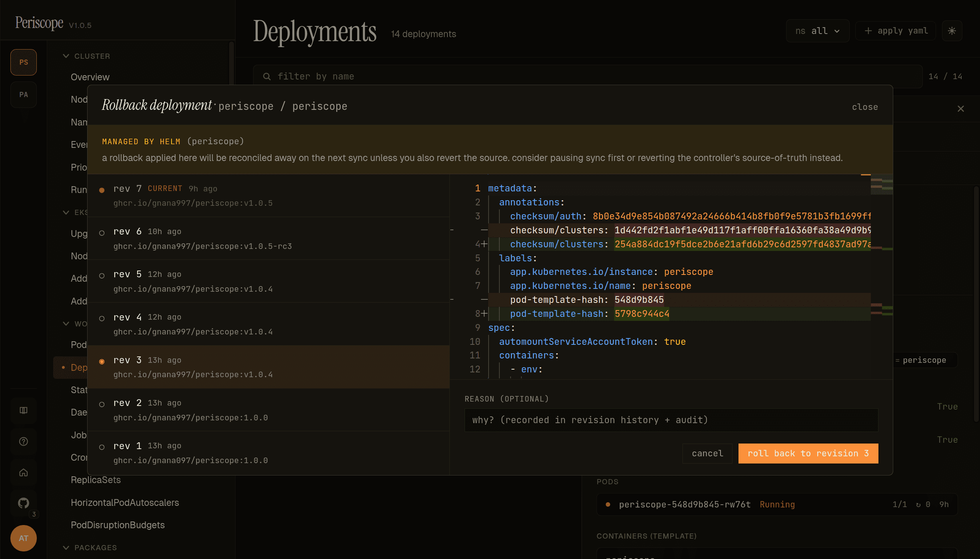980x559 pixels.
Task: Click the Periscope logo
Action: pos(39,23)
